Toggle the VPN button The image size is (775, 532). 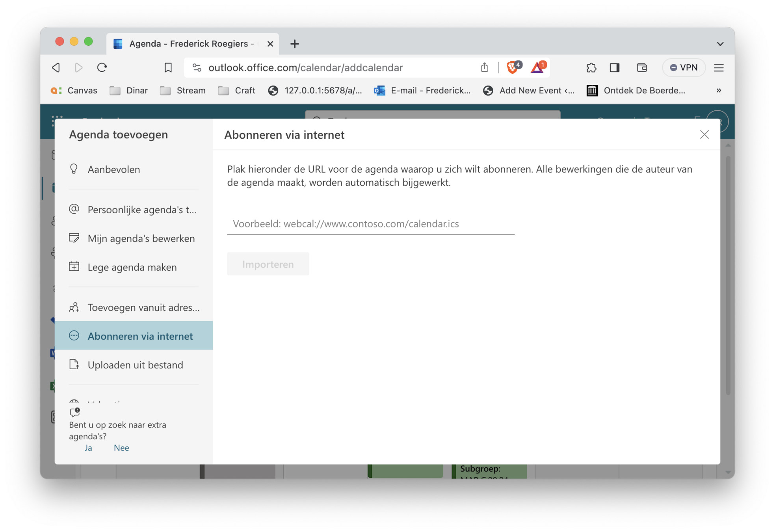[x=684, y=68]
